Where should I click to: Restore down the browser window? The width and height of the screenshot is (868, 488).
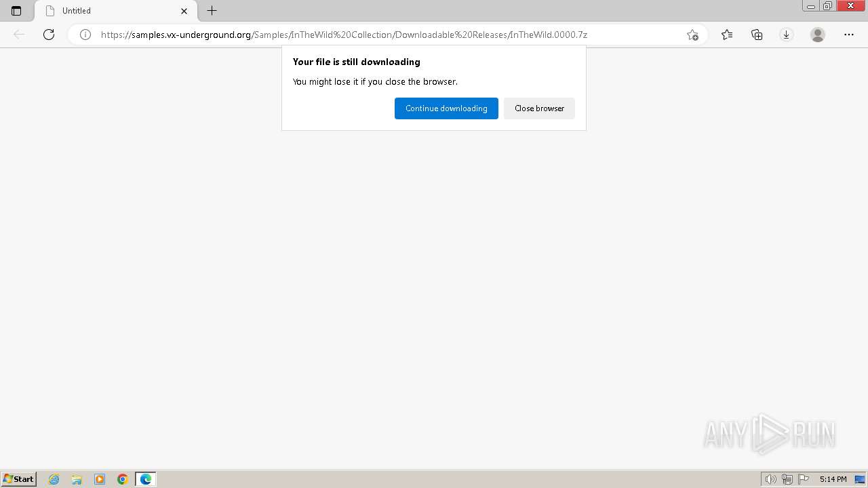pos(828,6)
